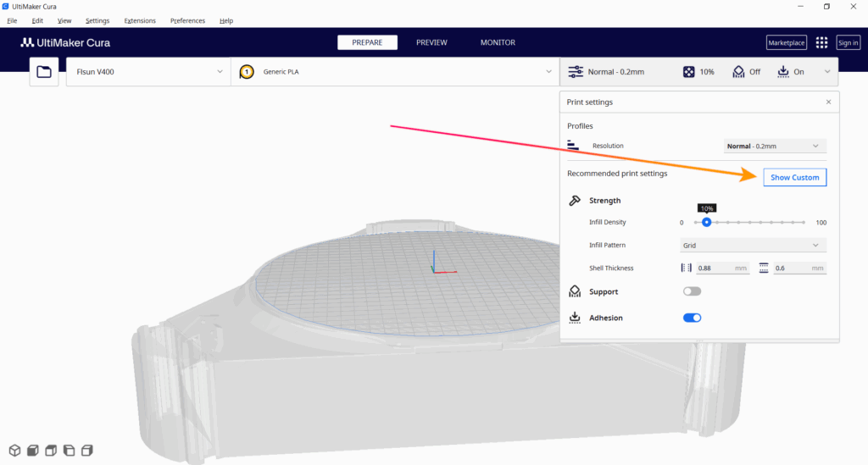
Task: Switch to the MONITOR stage
Action: click(498, 42)
